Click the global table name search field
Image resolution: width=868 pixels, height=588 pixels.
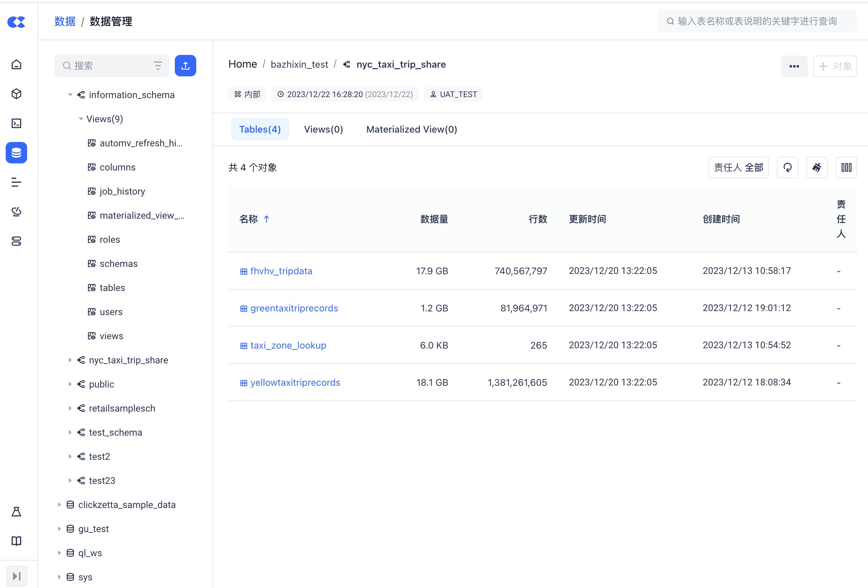(x=757, y=21)
